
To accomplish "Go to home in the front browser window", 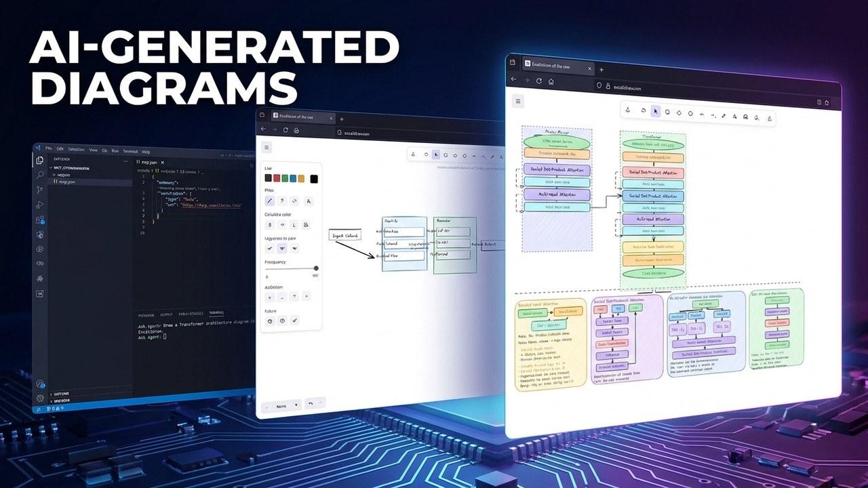I will point(551,81).
